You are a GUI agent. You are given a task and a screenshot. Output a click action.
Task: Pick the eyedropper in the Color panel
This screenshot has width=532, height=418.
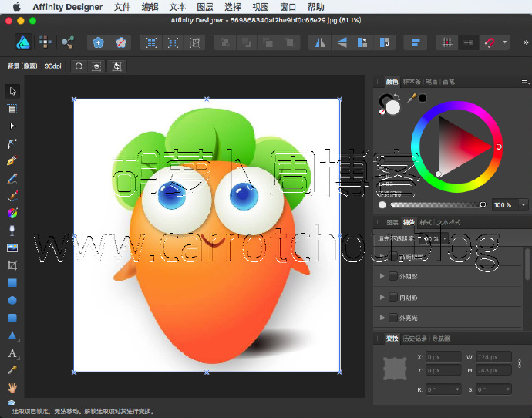pos(412,99)
